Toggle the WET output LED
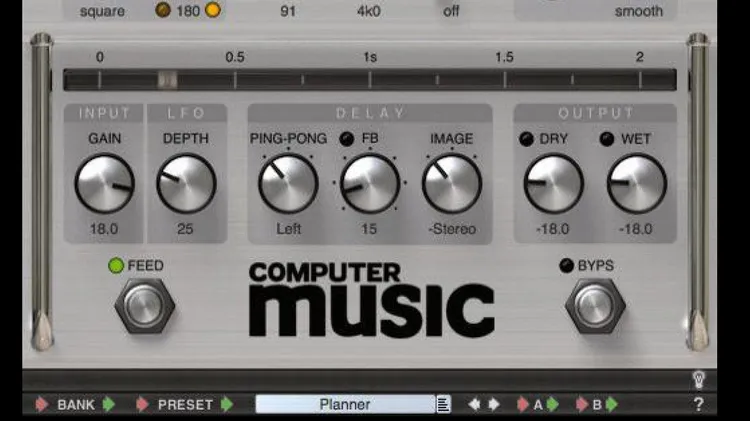The image size is (750, 421). pos(607,139)
